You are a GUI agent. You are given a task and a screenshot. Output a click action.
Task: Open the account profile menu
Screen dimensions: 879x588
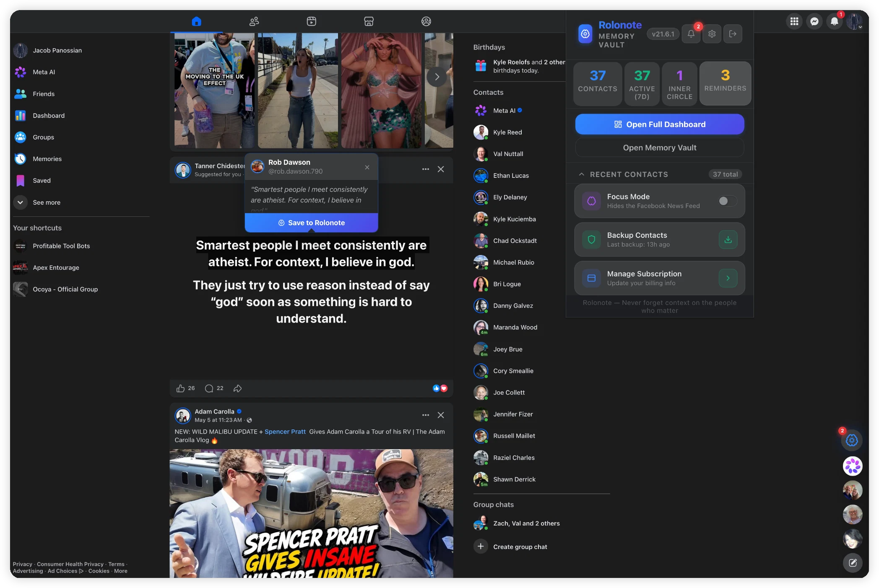click(854, 21)
